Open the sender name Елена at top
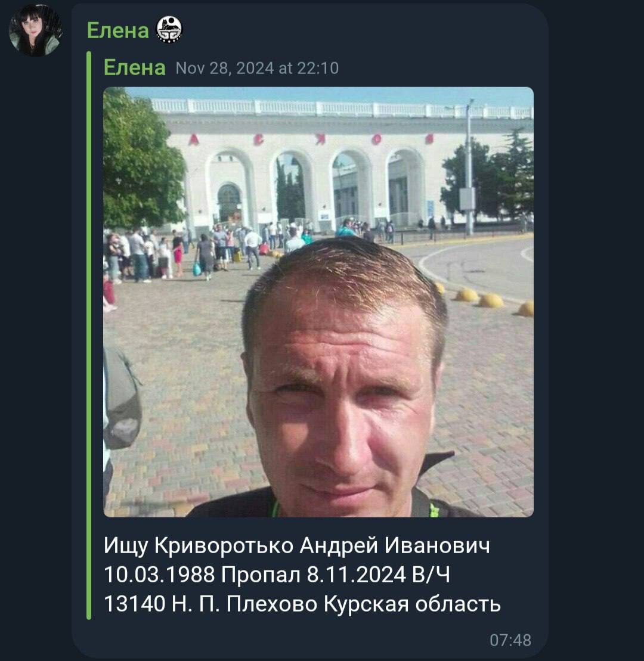Viewport: 644px width, 661px height. 117,30
